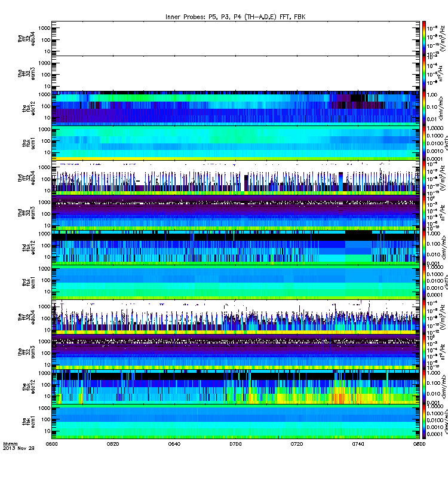Screen dimensions: 448x478
Task: Click the tha fbk scm1 spectrogram panel
Action: coord(235,143)
